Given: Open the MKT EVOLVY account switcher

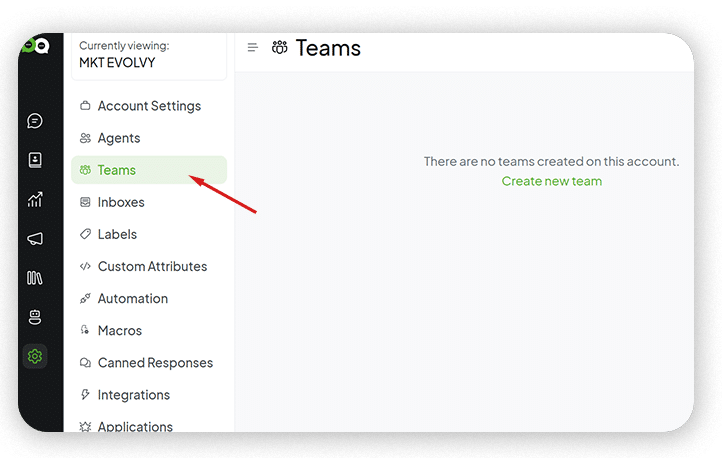Looking at the screenshot, I should click(x=148, y=54).
